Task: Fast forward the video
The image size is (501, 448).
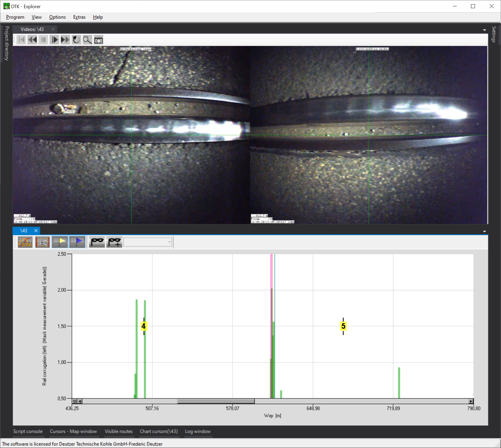Action: [x=65, y=40]
